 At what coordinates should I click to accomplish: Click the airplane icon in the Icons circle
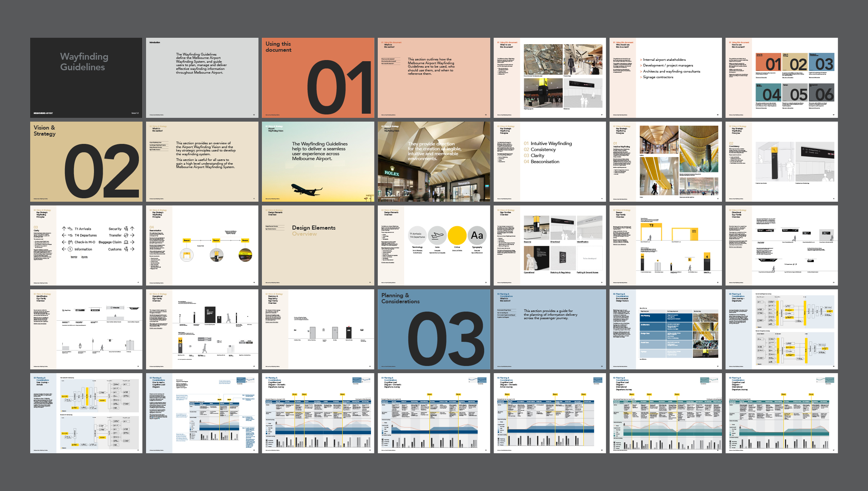pos(437,236)
